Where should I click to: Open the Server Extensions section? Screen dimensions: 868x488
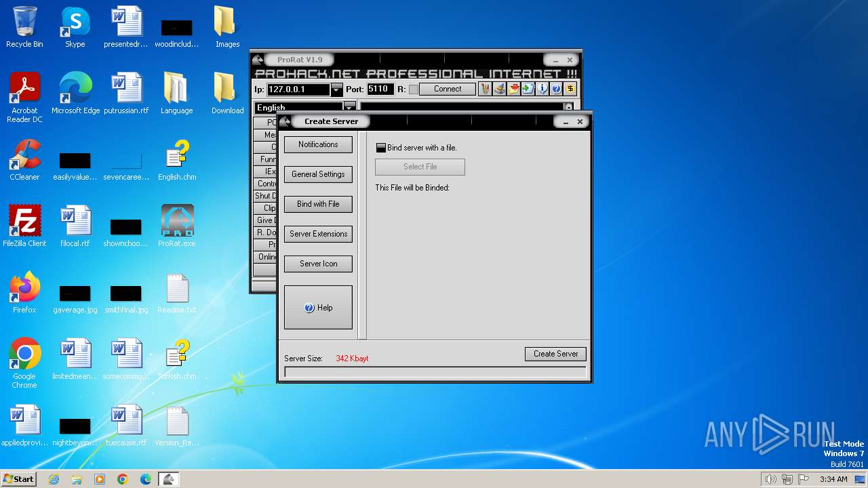point(318,234)
